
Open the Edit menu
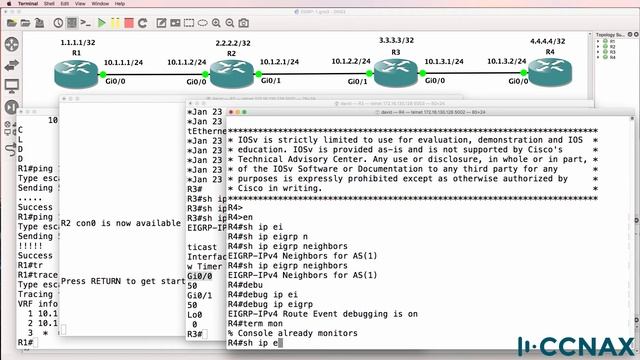click(x=64, y=3)
